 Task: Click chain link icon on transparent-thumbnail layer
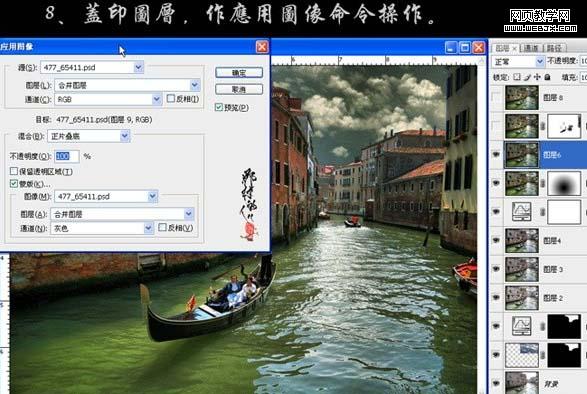coord(543,355)
